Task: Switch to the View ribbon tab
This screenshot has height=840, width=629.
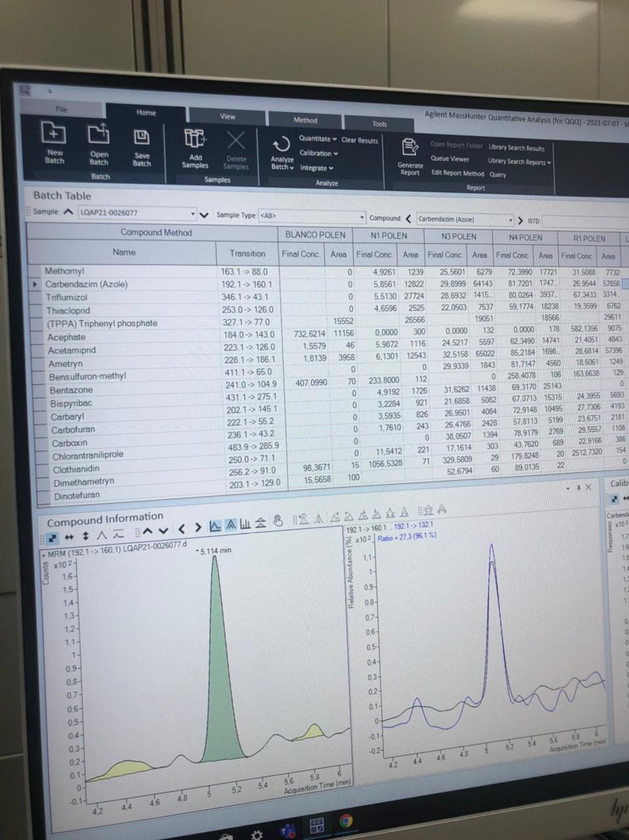Action: 227,116
